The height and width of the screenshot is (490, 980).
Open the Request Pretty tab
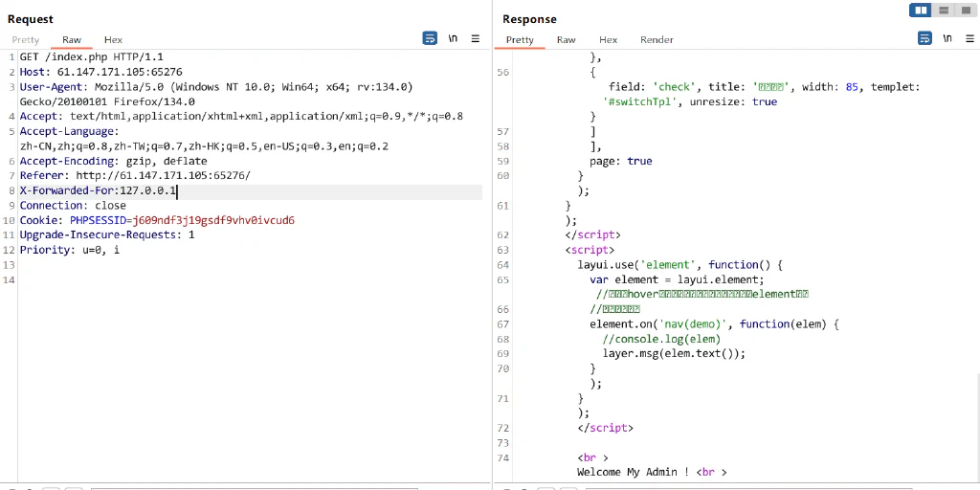(26, 39)
